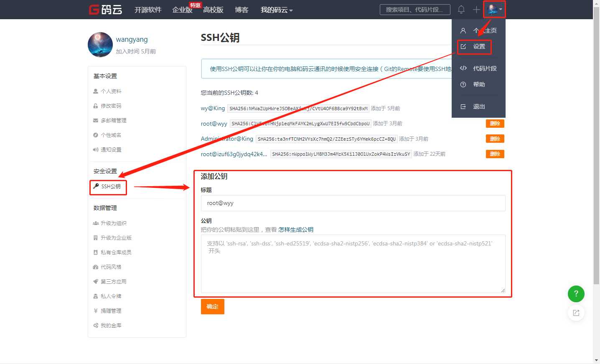Open 代码风格 in the sidebar

click(111, 267)
